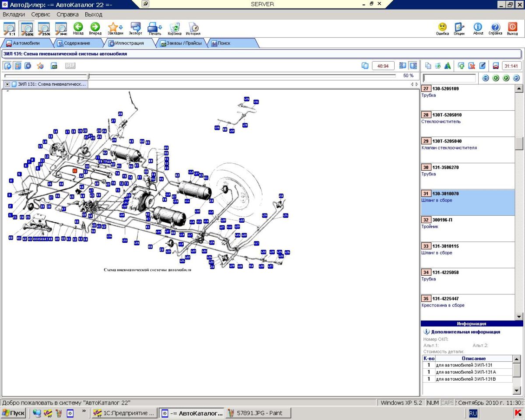
Task: Click the green eye preview icon
Action: coord(54,66)
